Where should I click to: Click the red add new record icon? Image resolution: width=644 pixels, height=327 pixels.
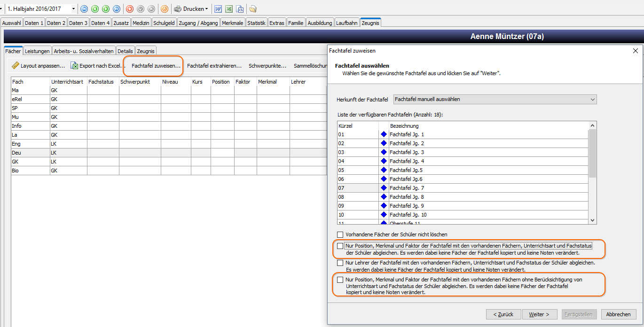[130, 9]
